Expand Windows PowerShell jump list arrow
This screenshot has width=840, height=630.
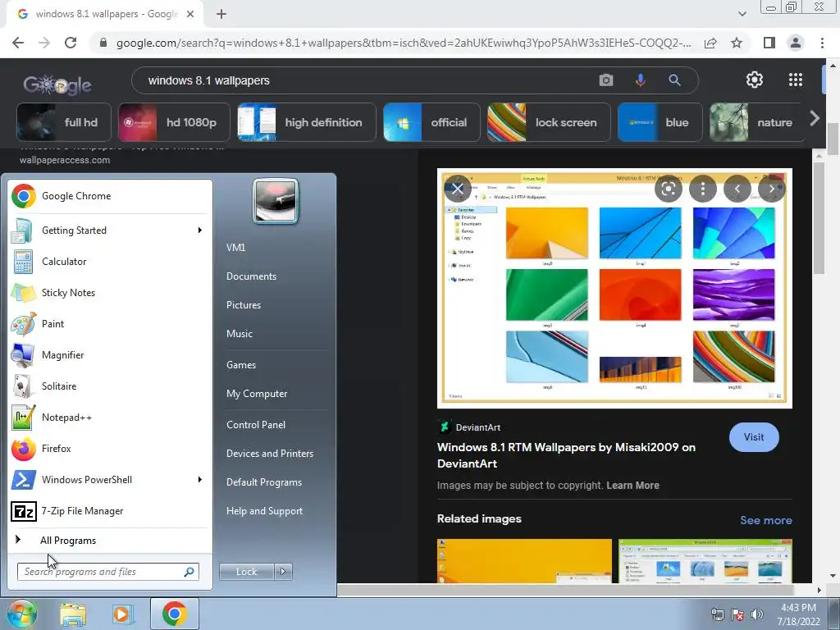[x=200, y=479]
